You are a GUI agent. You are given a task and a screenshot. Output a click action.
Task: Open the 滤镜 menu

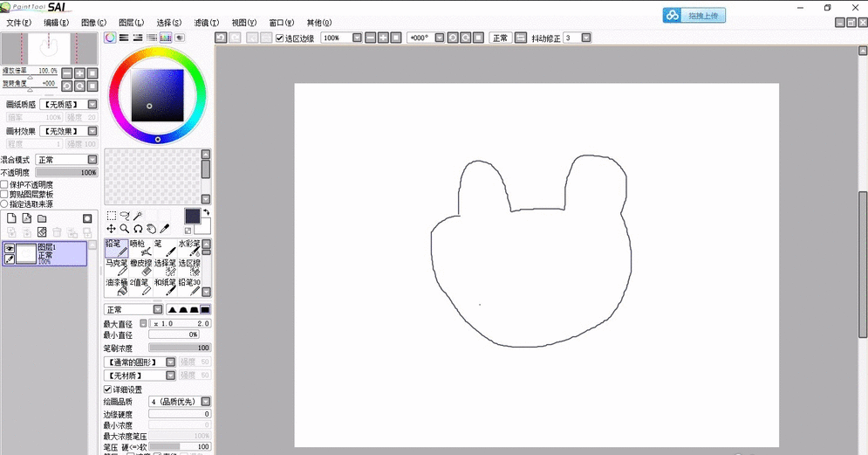(x=207, y=22)
